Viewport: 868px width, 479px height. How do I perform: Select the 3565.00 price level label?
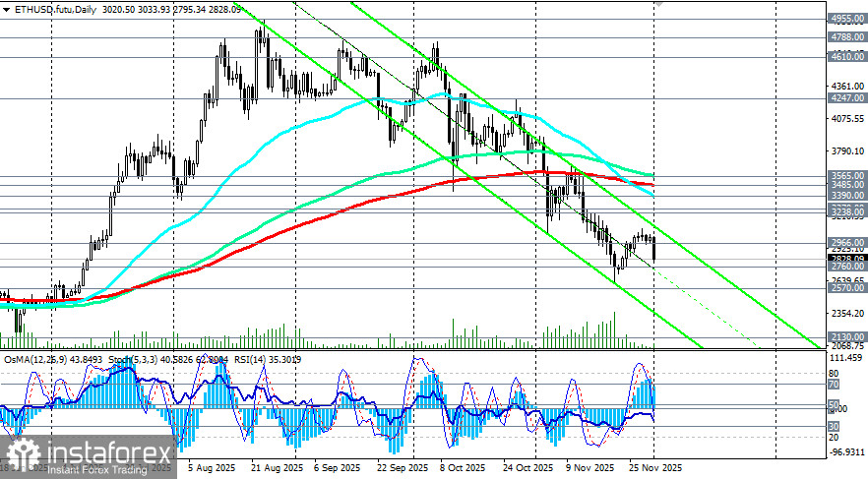(847, 175)
